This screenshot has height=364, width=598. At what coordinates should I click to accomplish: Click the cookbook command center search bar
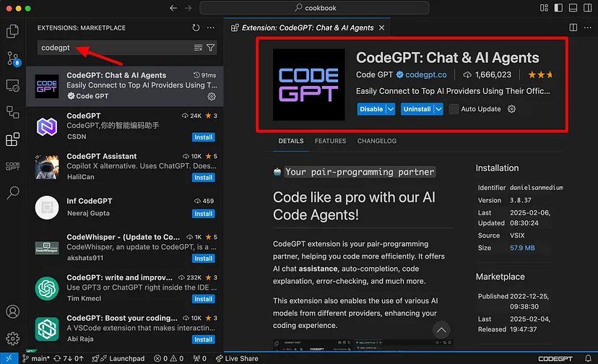pyautogui.click(x=314, y=8)
